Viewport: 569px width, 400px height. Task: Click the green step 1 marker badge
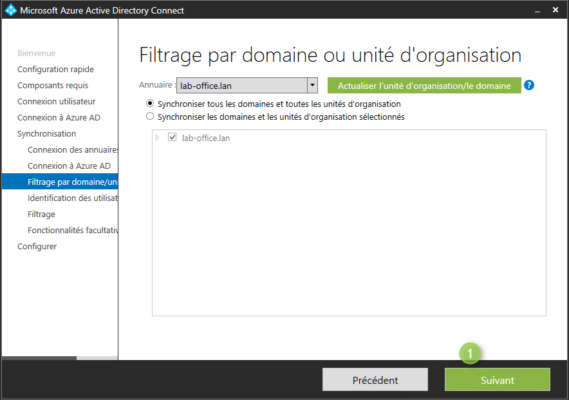[x=470, y=353]
